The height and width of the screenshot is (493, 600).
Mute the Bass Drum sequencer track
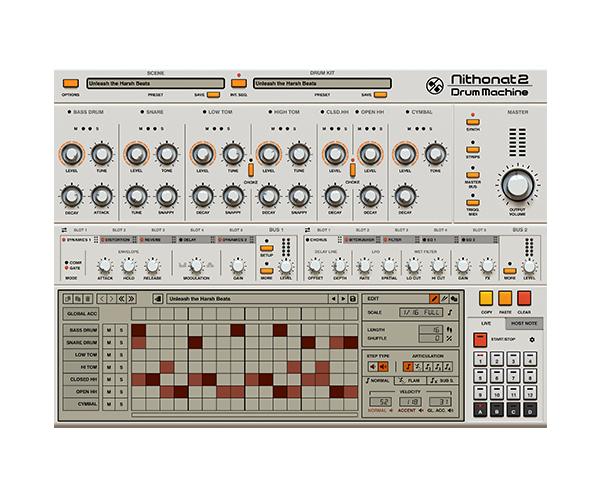pyautogui.click(x=109, y=330)
